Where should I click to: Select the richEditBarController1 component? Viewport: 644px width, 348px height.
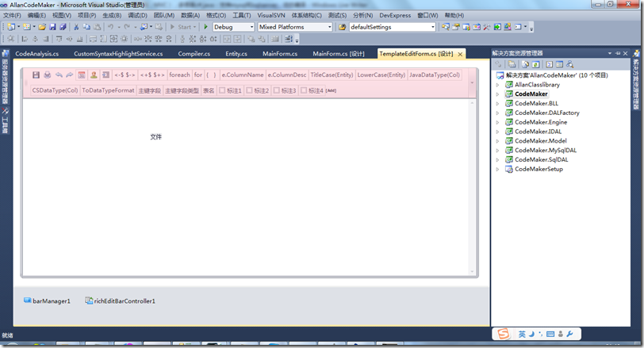pos(120,300)
